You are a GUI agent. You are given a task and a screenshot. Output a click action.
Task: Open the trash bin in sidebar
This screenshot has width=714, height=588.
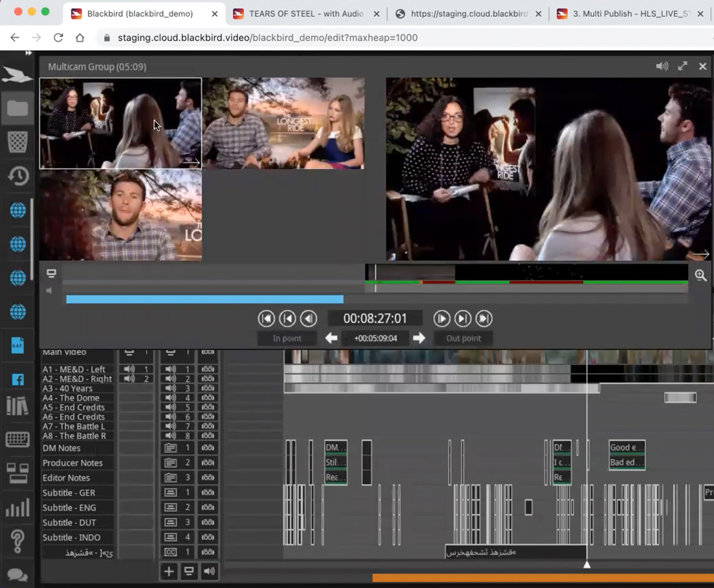coord(17,142)
